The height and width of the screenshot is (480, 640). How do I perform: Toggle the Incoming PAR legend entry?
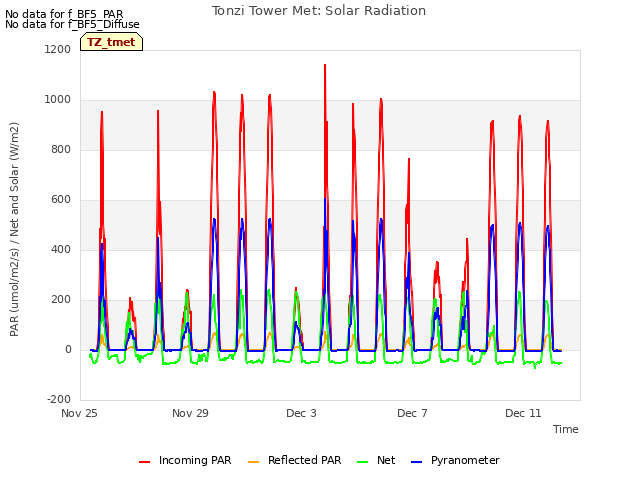185,460
